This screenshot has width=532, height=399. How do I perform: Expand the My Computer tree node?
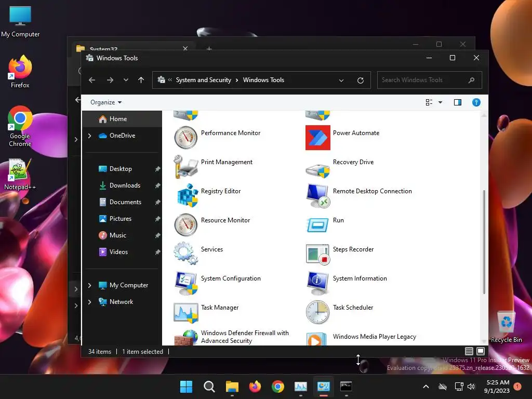[x=89, y=285]
